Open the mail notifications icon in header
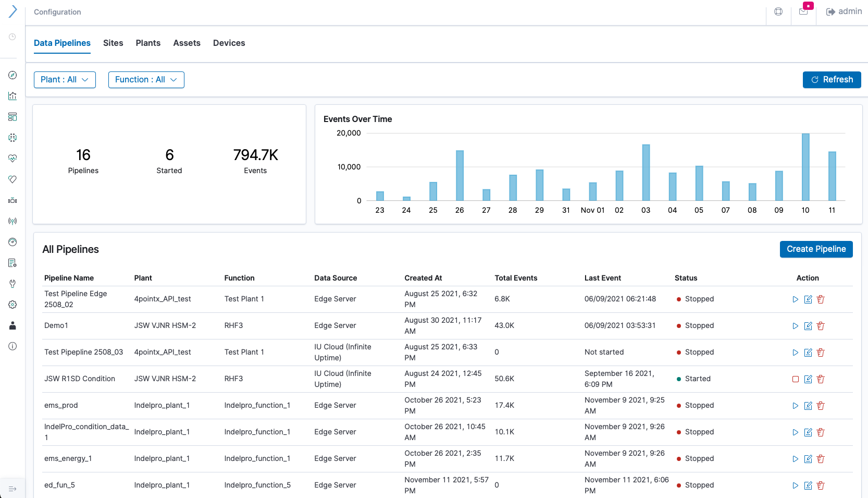868x498 pixels. (x=803, y=11)
